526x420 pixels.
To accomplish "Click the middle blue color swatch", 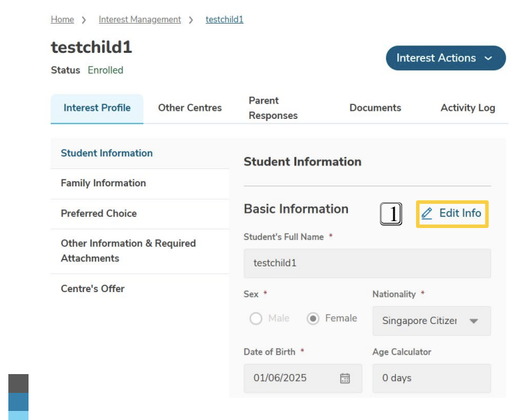I will [19, 402].
